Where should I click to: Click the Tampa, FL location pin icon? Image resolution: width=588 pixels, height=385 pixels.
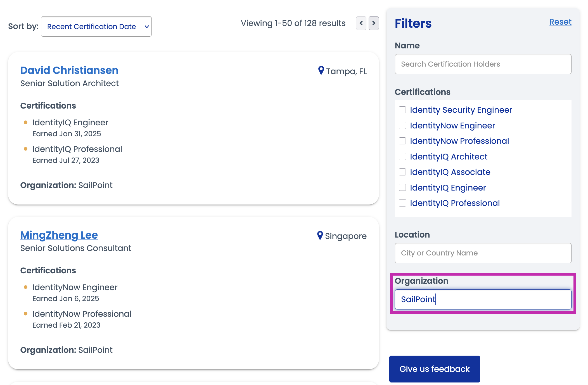(x=321, y=71)
